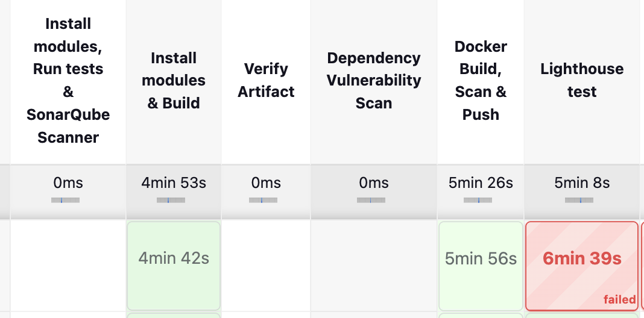Screen dimensions: 644x318
Task: Click the empty SonarQube Scanner stage cell
Action: point(68,265)
